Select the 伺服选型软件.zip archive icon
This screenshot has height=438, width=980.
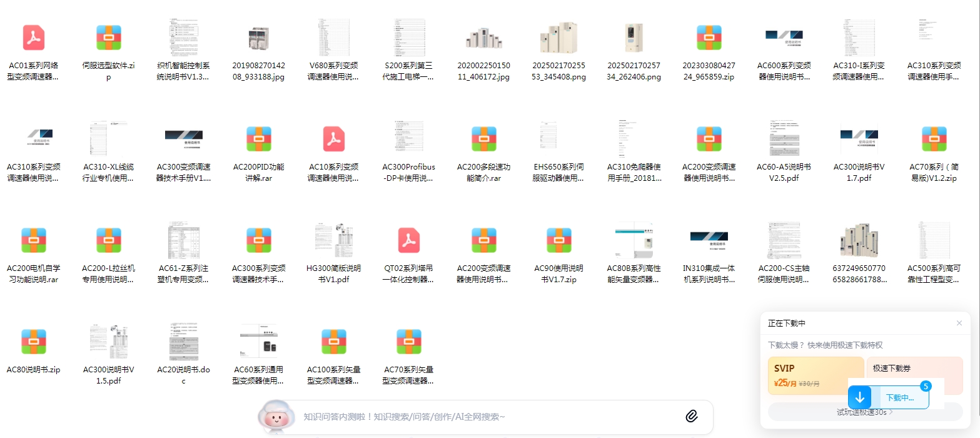tap(109, 38)
